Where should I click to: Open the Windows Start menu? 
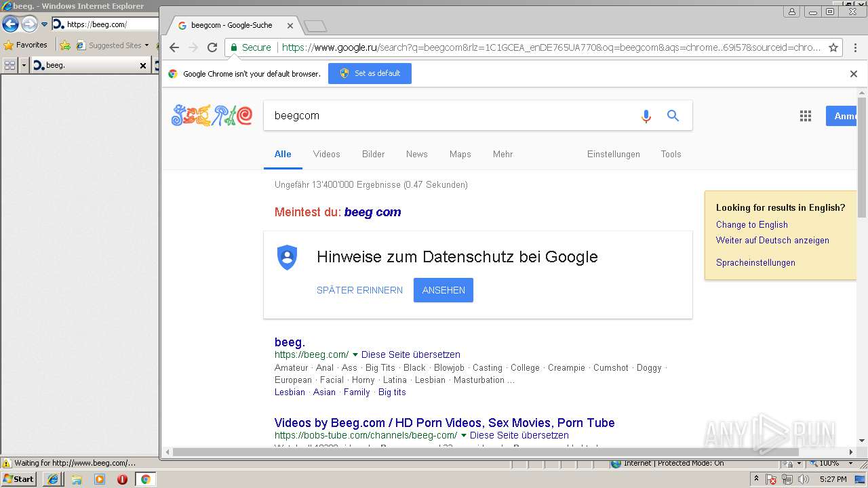(x=19, y=479)
